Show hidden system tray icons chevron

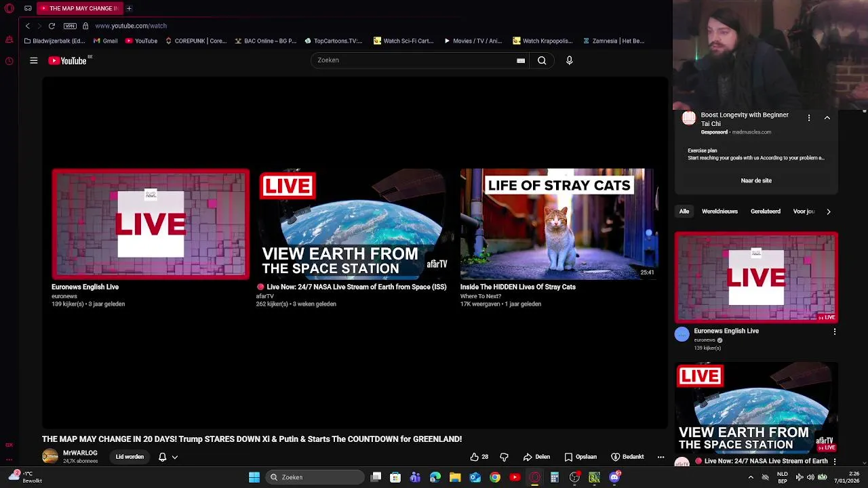(750, 477)
